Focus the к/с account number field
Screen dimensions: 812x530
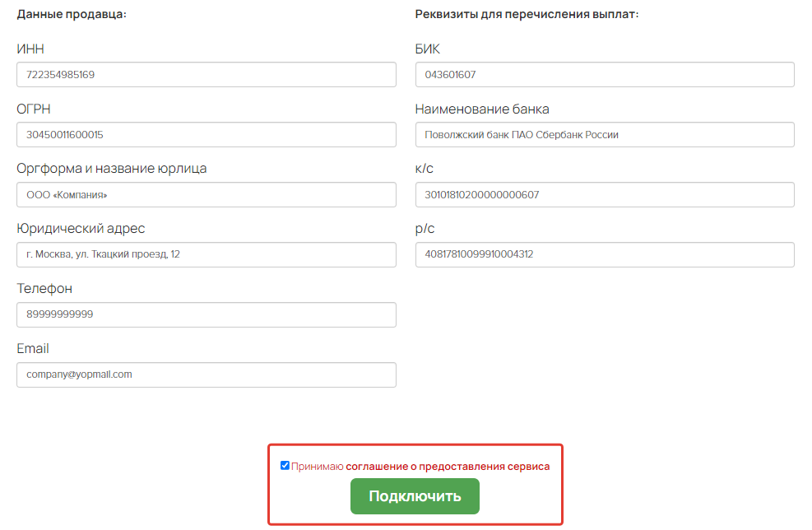coord(605,195)
